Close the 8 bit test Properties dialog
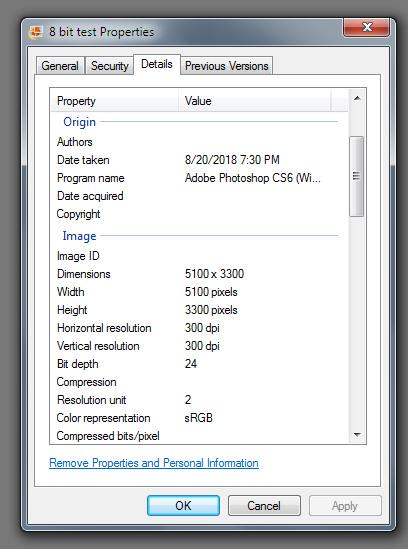Viewport: 408px width, 549px height. 366,27
